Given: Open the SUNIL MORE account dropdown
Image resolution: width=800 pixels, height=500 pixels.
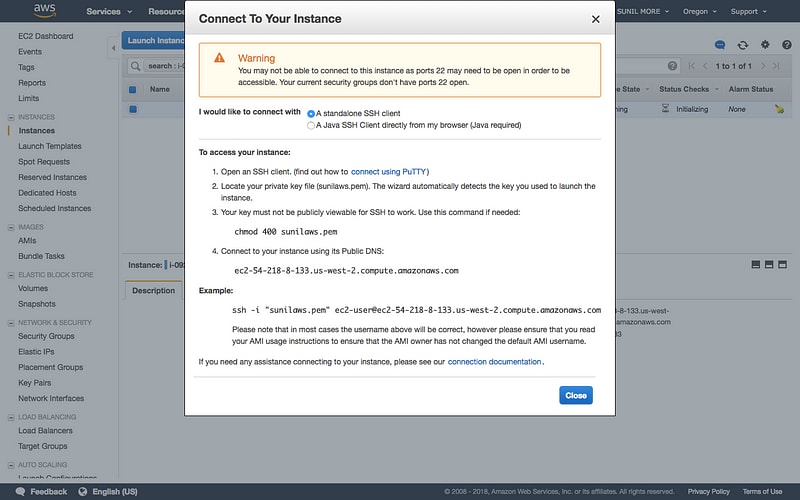Looking at the screenshot, I should coord(643,11).
